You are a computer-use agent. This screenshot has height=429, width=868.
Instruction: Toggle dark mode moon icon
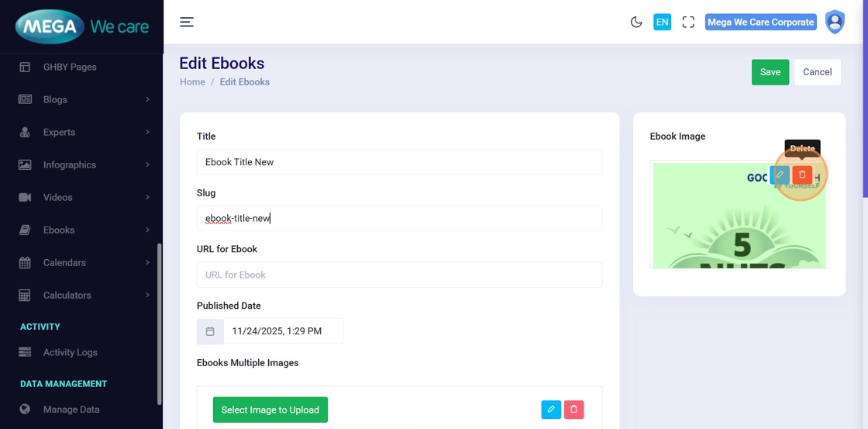pos(636,22)
